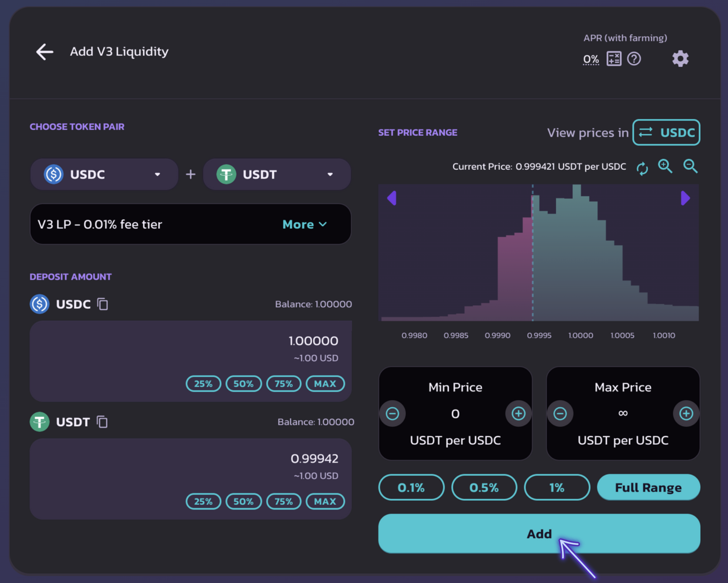Toggle View prices in USDC switch

click(x=666, y=133)
